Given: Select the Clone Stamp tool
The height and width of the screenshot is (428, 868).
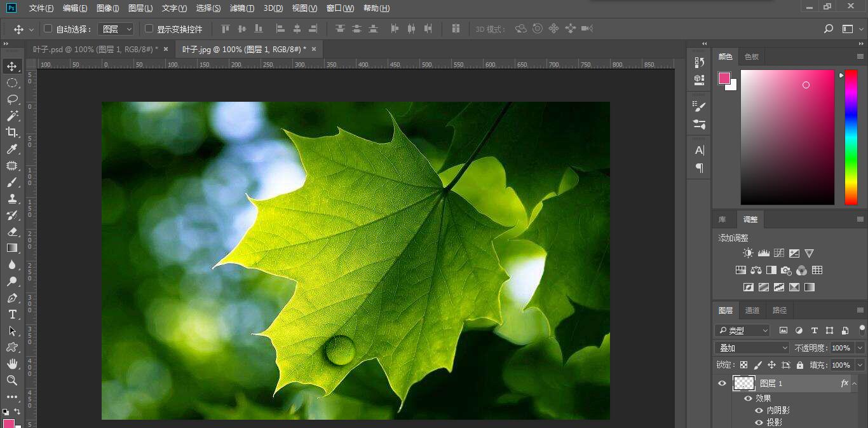Looking at the screenshot, I should 12,198.
